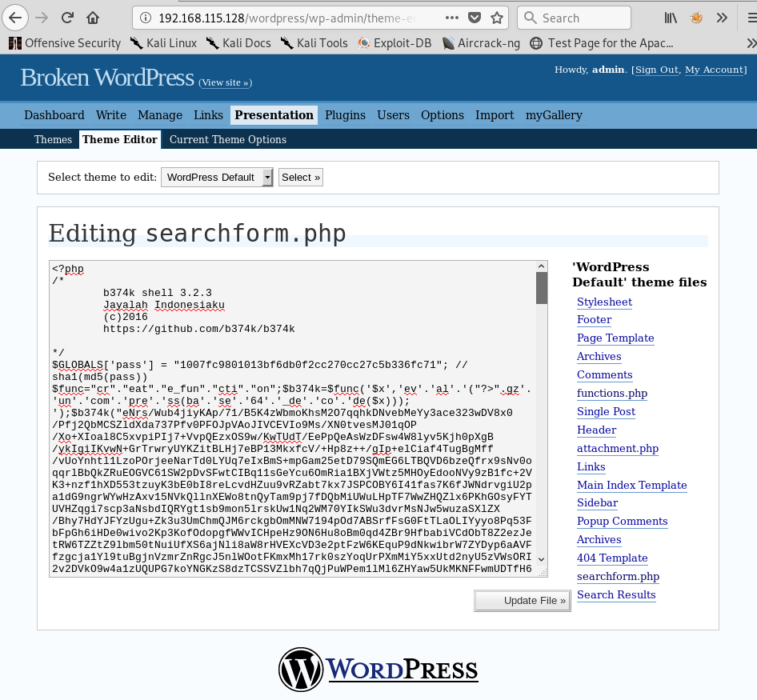Open Current Theme Options subtab
The image size is (757, 700).
coord(228,139)
